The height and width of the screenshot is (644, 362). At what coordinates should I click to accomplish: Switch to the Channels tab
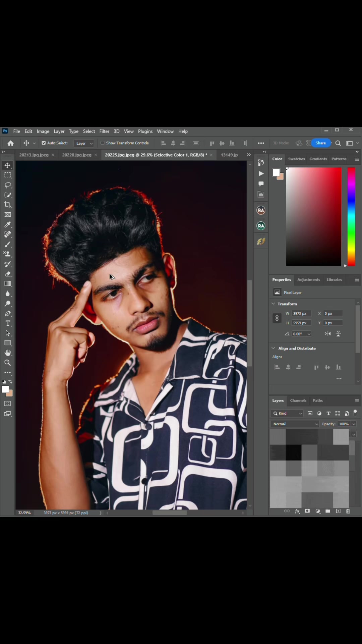(298, 400)
